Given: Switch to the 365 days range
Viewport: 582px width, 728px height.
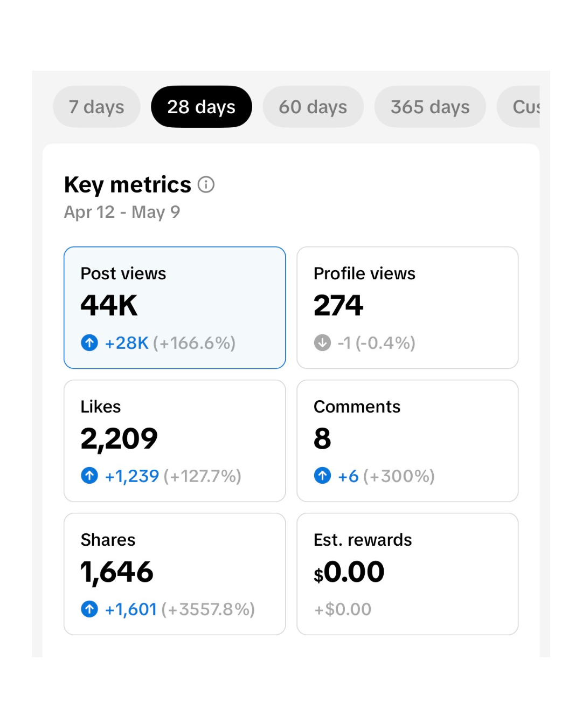Looking at the screenshot, I should pyautogui.click(x=430, y=107).
